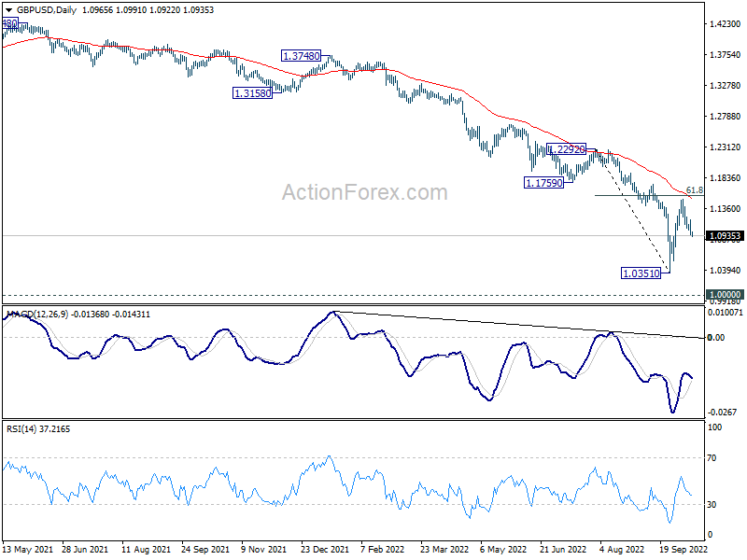Select the 61.8 Fibonacci level label
Image resolution: width=747 pixels, height=560 pixels.
[x=695, y=190]
